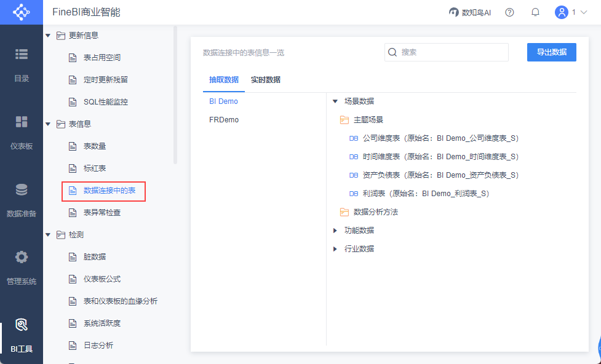This screenshot has height=364, width=601.
Task: Click the 主题场景 folder label
Action: click(x=368, y=120)
